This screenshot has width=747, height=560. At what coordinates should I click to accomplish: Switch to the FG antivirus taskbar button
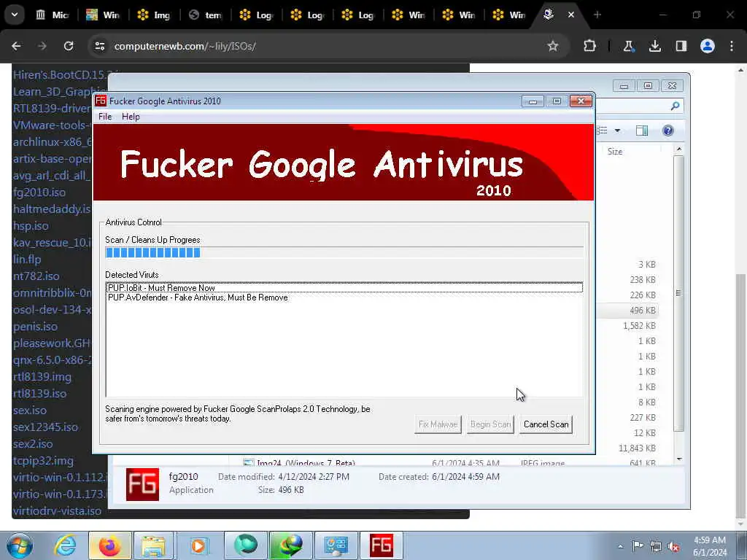pyautogui.click(x=381, y=546)
